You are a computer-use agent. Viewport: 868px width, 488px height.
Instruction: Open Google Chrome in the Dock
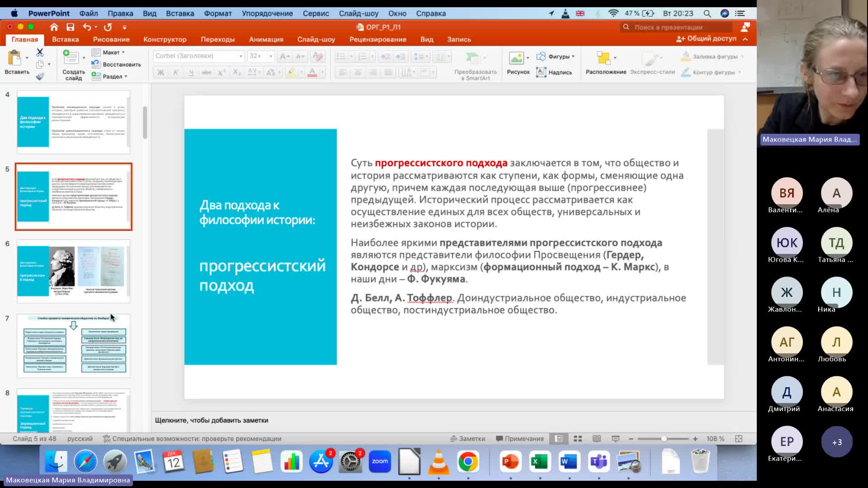468,461
